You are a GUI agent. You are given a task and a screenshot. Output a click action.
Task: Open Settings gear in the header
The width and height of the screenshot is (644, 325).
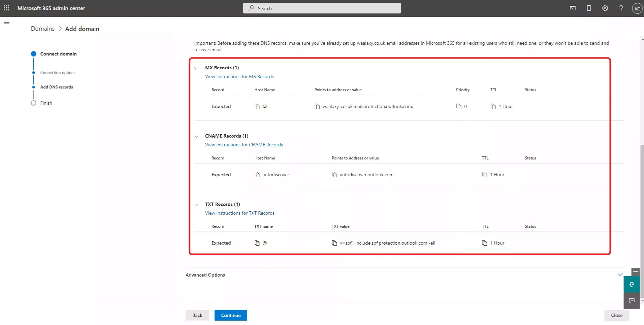(605, 8)
